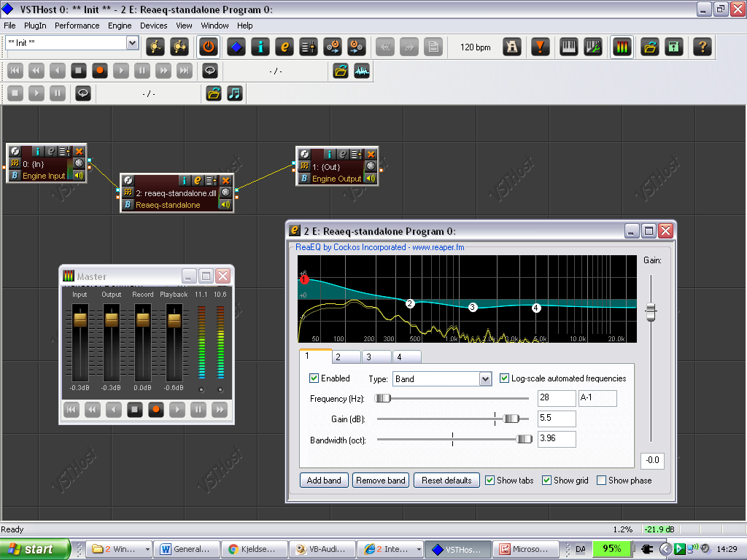The width and height of the screenshot is (747, 560).
Task: Stop playback in the main transport toolbar
Action: pos(79,71)
